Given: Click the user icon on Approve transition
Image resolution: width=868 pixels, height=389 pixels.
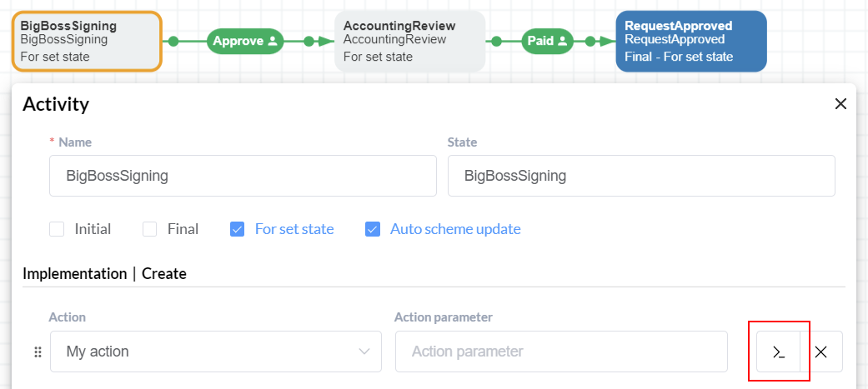Looking at the screenshot, I should click(x=272, y=41).
